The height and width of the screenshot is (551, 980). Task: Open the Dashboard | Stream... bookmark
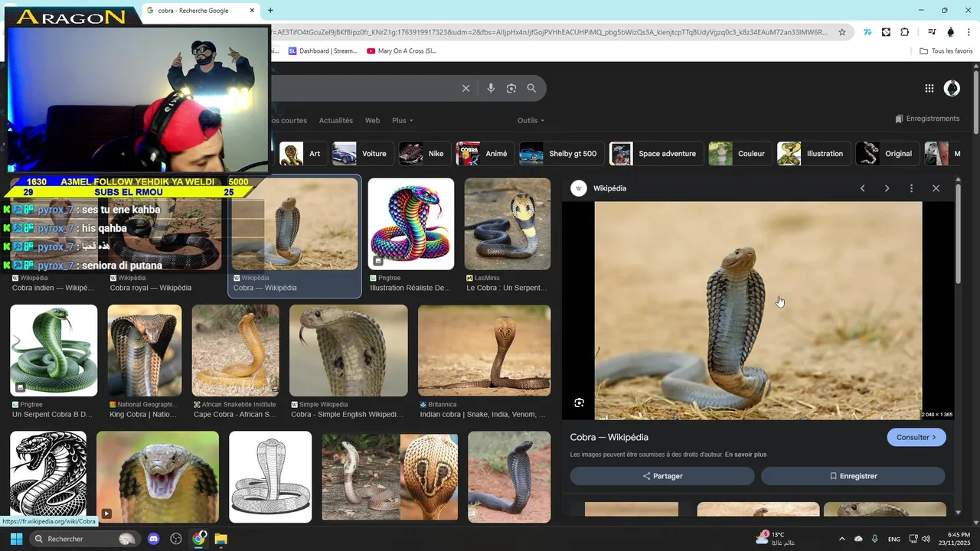[322, 51]
